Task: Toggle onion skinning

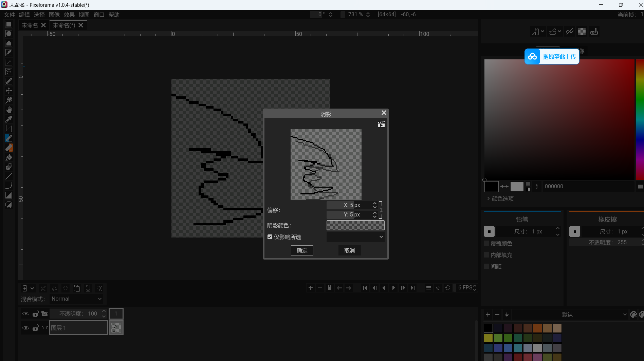Action: 438,288
